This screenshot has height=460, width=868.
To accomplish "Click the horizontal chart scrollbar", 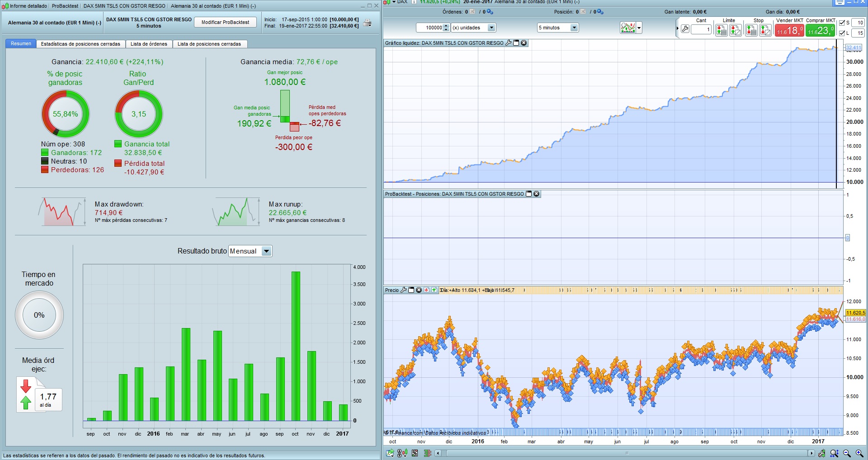I will (626, 453).
